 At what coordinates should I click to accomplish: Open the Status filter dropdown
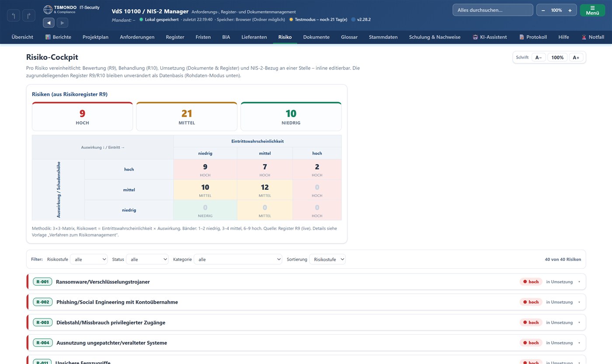click(147, 259)
